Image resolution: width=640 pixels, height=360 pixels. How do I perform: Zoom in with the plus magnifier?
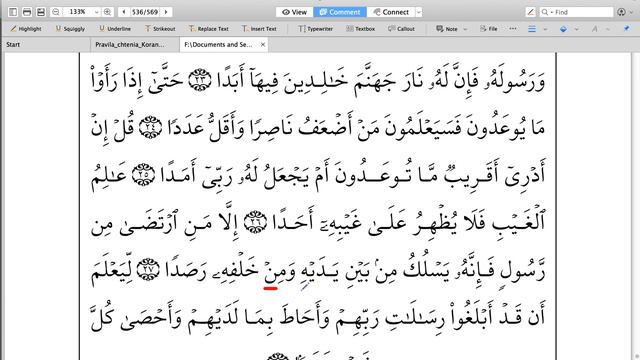[107, 12]
